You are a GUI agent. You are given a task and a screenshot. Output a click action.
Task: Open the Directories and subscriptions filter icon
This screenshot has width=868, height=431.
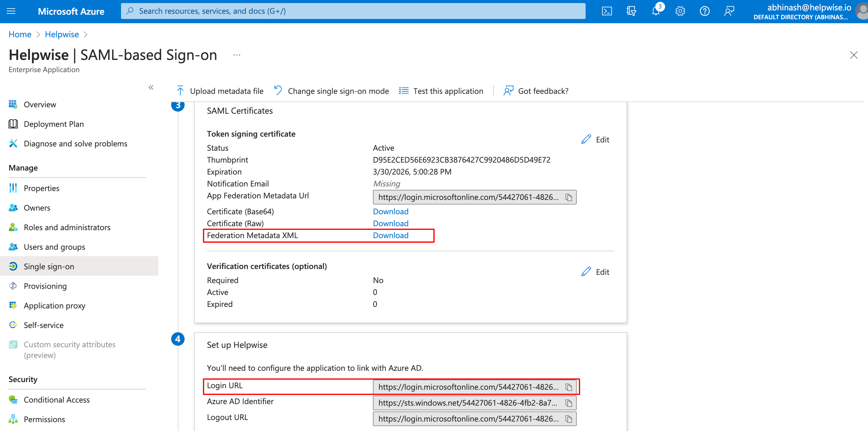[x=631, y=11]
